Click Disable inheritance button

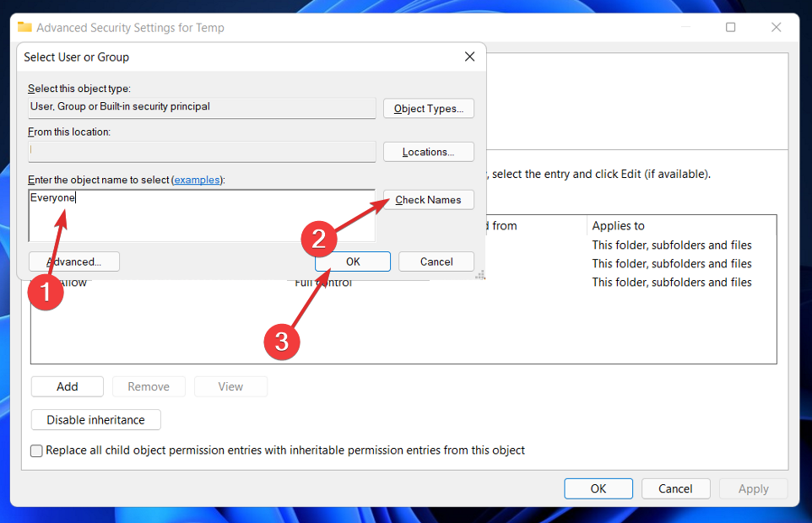96,420
